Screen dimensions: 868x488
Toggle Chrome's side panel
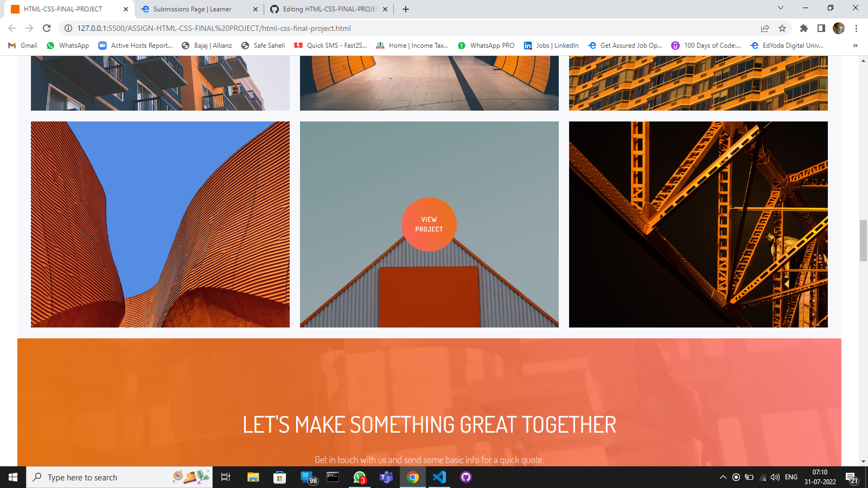[x=821, y=29]
